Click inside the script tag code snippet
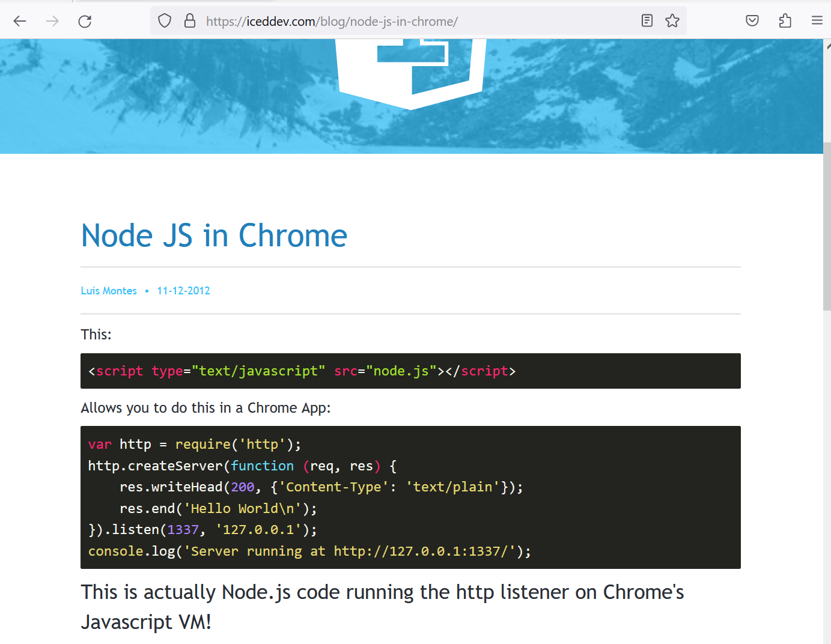The image size is (831, 644). (x=410, y=371)
